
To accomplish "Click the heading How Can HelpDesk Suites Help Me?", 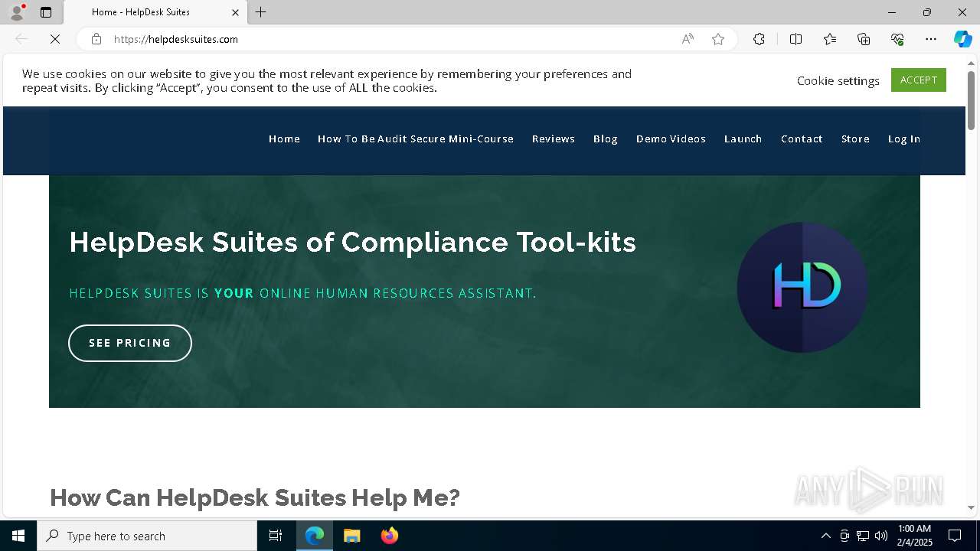I will pos(255,497).
